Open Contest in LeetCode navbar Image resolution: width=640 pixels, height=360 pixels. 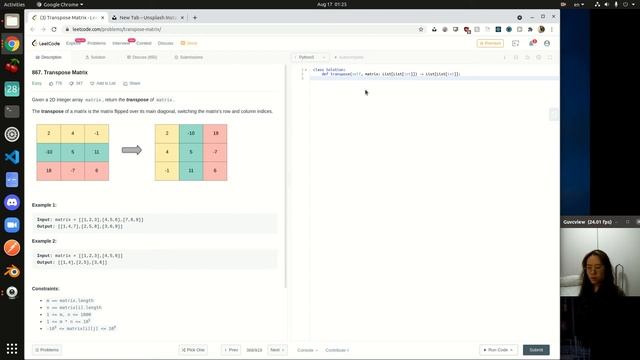[x=144, y=43]
